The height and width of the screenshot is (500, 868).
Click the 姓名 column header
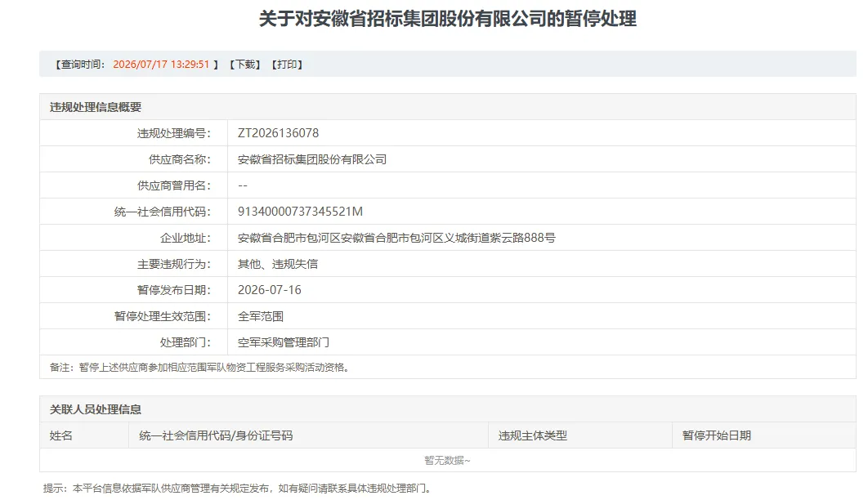[61, 435]
